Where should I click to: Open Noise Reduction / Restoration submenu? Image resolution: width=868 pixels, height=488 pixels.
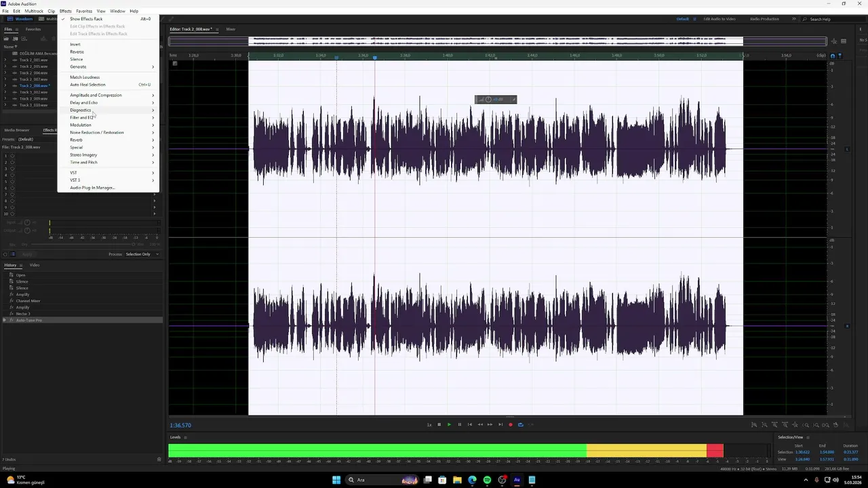tap(108, 132)
